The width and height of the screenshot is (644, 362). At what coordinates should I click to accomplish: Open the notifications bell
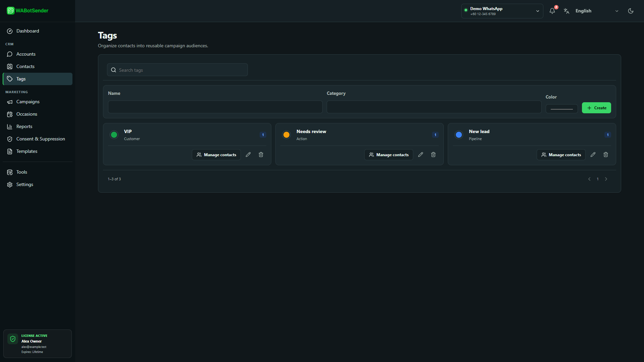tap(552, 11)
